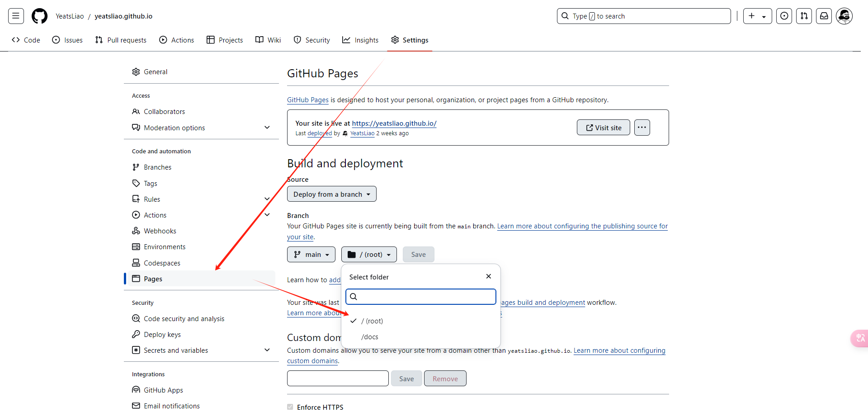The height and width of the screenshot is (412, 868).
Task: Open the notifications inbox icon
Action: pos(824,16)
